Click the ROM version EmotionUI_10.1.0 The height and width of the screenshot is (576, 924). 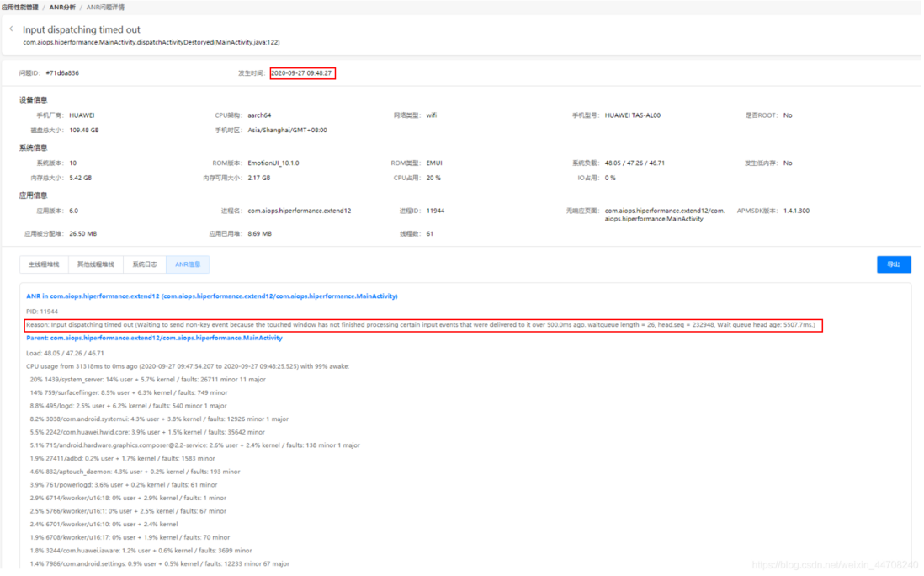(273, 163)
